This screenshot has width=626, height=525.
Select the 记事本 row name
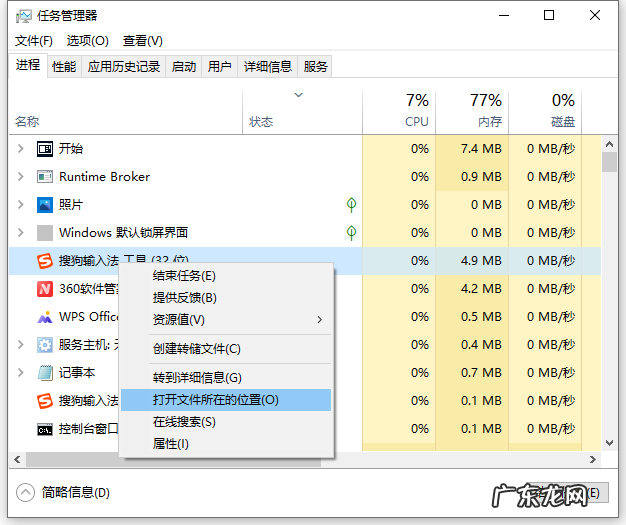click(77, 373)
